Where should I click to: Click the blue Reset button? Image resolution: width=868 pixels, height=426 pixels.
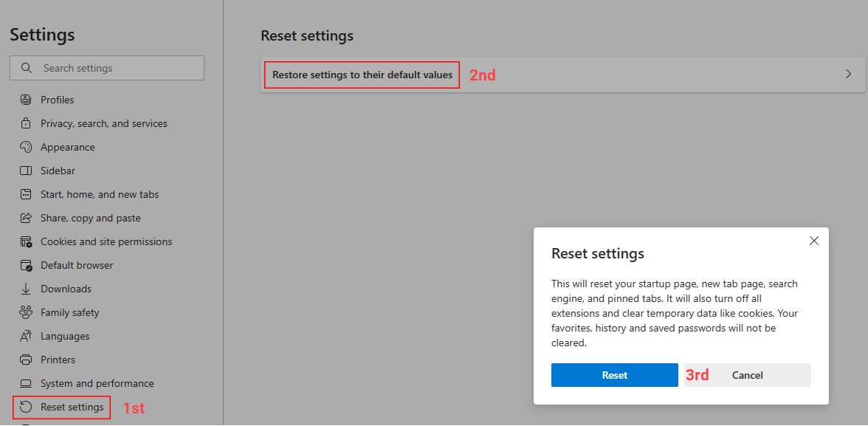pos(614,375)
